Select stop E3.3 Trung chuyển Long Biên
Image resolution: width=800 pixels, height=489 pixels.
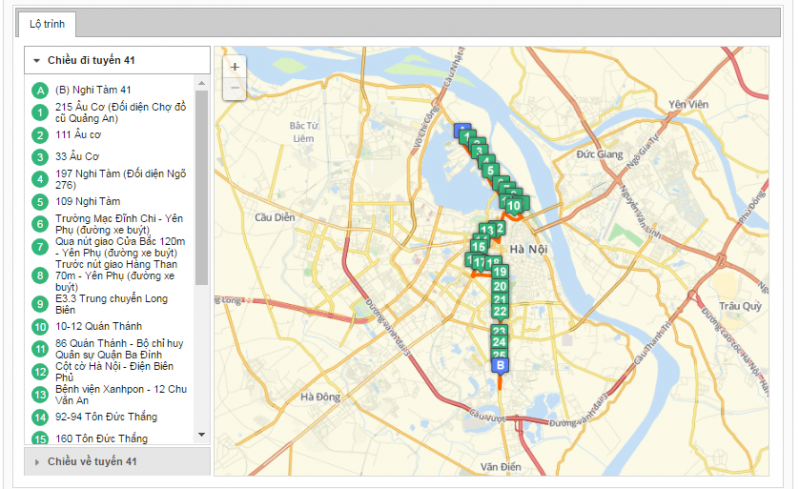pos(111,304)
